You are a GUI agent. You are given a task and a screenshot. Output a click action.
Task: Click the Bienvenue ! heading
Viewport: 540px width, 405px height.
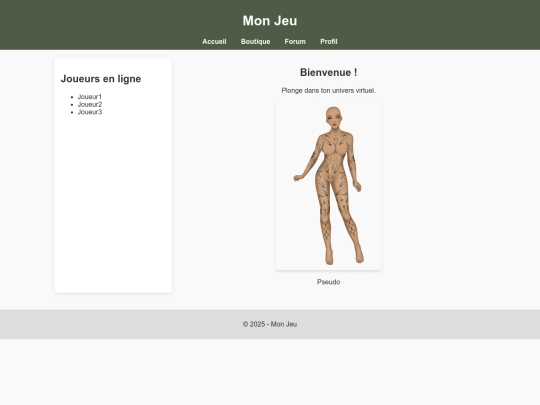(x=329, y=72)
